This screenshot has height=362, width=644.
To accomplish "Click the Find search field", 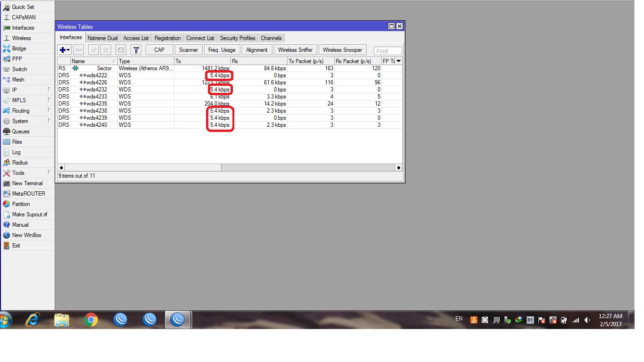I will pyautogui.click(x=388, y=51).
